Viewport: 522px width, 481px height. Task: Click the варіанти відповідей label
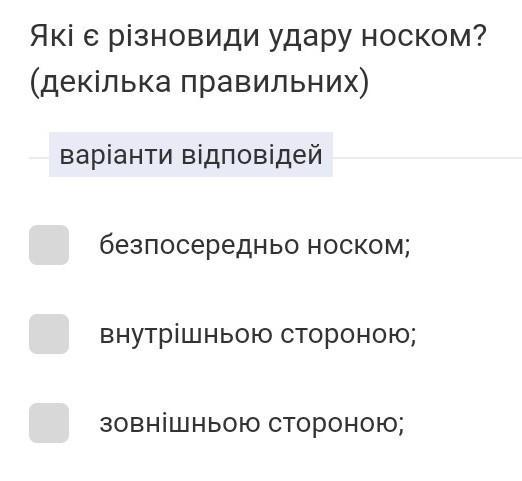point(191,155)
